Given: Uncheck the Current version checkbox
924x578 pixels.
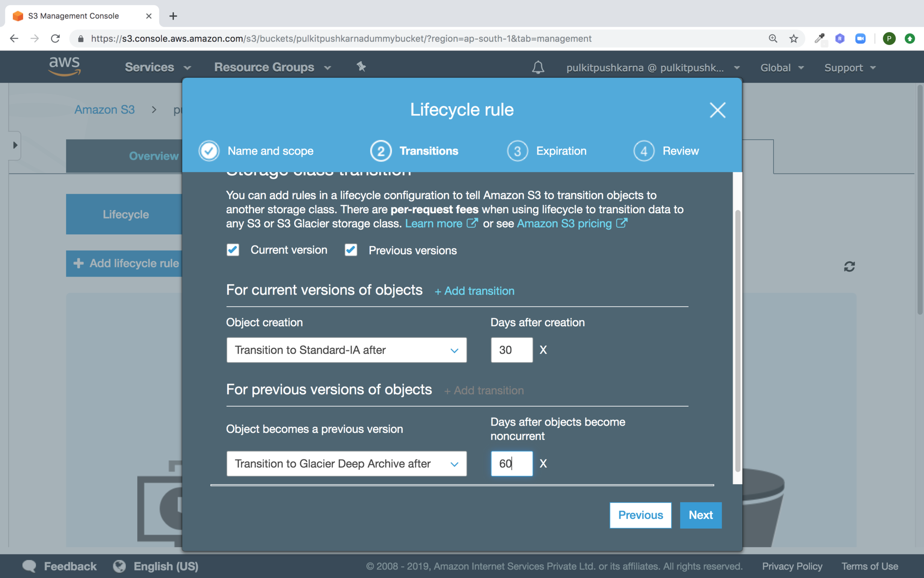Looking at the screenshot, I should (x=233, y=250).
